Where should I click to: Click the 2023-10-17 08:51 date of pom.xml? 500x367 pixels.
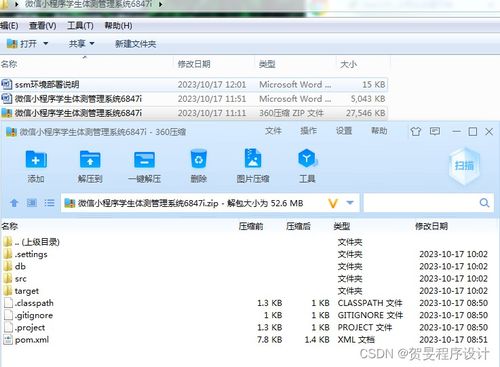(454, 340)
